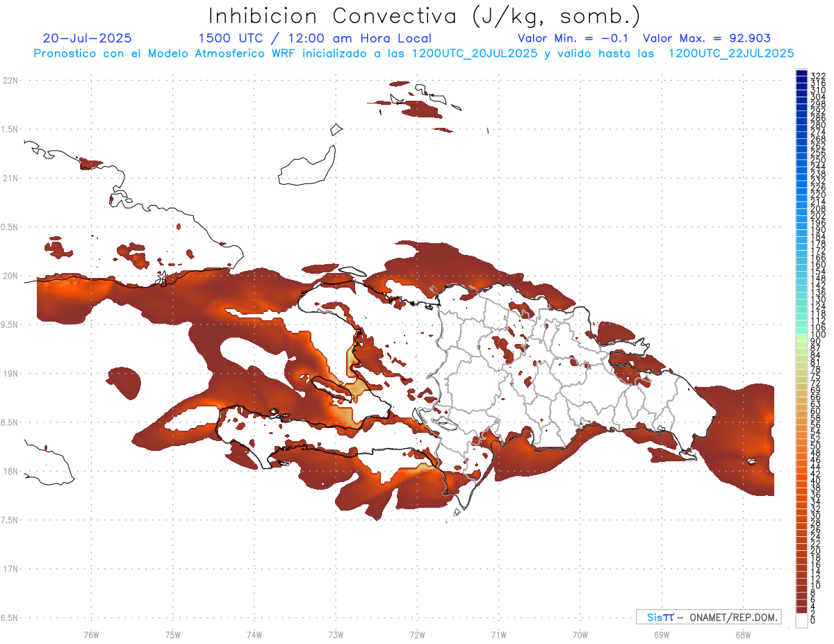Click the '74W' longitude label
Viewport: 834px width, 644px height.
click(x=254, y=634)
